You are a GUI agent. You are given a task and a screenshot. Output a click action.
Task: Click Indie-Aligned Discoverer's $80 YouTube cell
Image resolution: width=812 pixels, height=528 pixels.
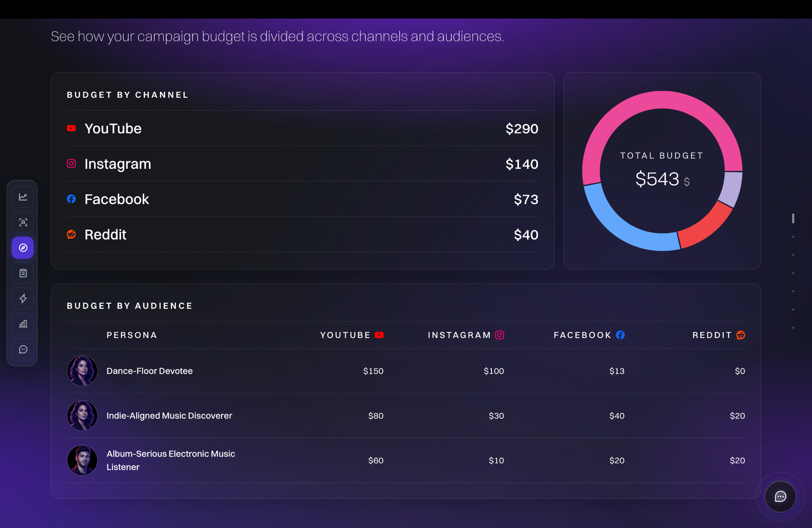coord(376,416)
